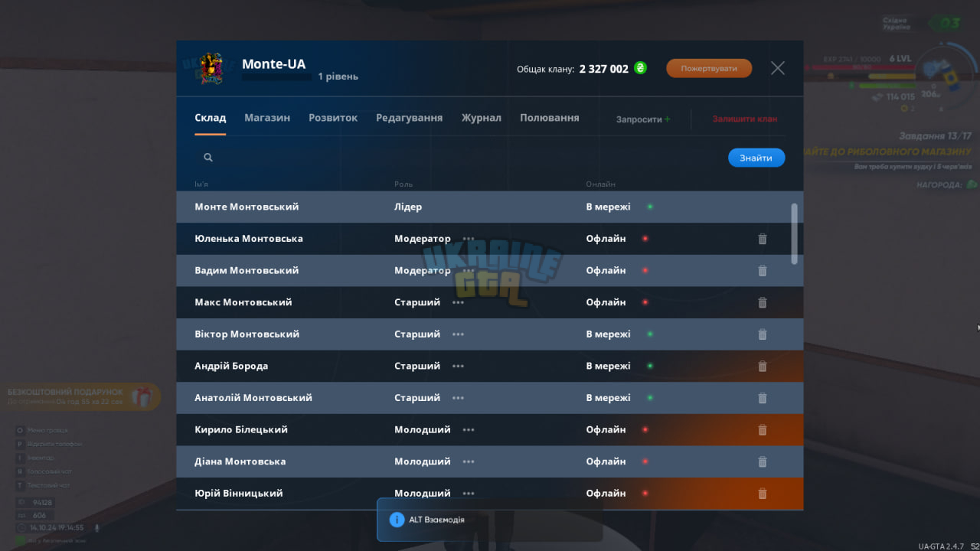The height and width of the screenshot is (551, 980).
Task: Switch to the Магазин tab
Action: (x=267, y=118)
